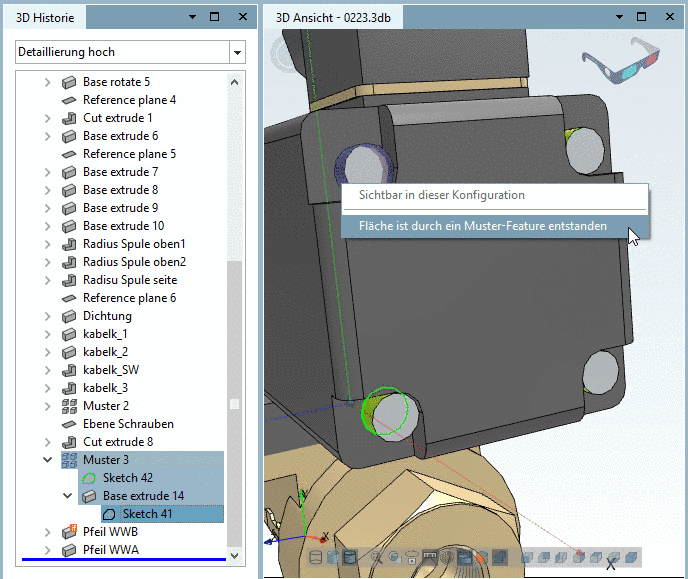Select the kabelk_2 tree row

click(105, 352)
